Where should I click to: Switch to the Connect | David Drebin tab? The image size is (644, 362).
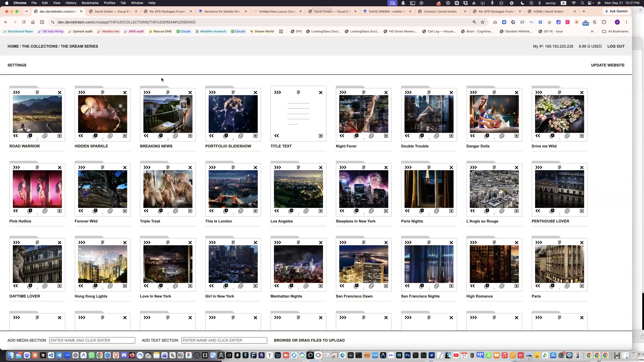[x=440, y=11]
